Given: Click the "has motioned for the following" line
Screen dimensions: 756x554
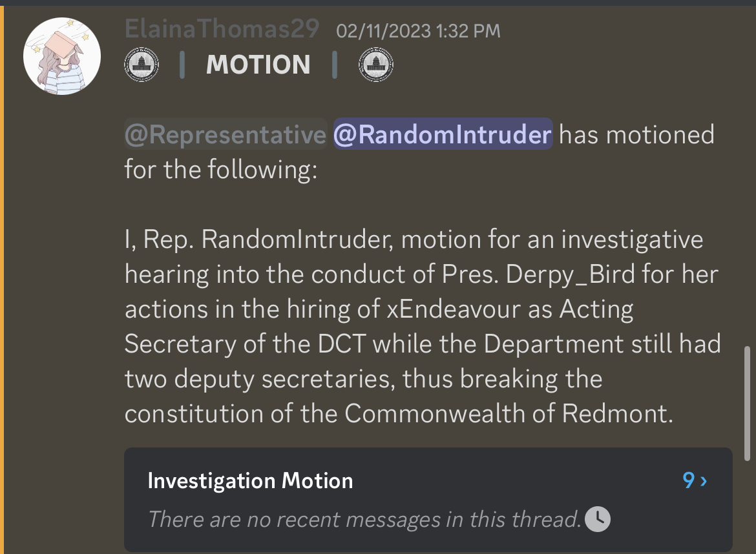Looking at the screenshot, I should pyautogui.click(x=419, y=152).
